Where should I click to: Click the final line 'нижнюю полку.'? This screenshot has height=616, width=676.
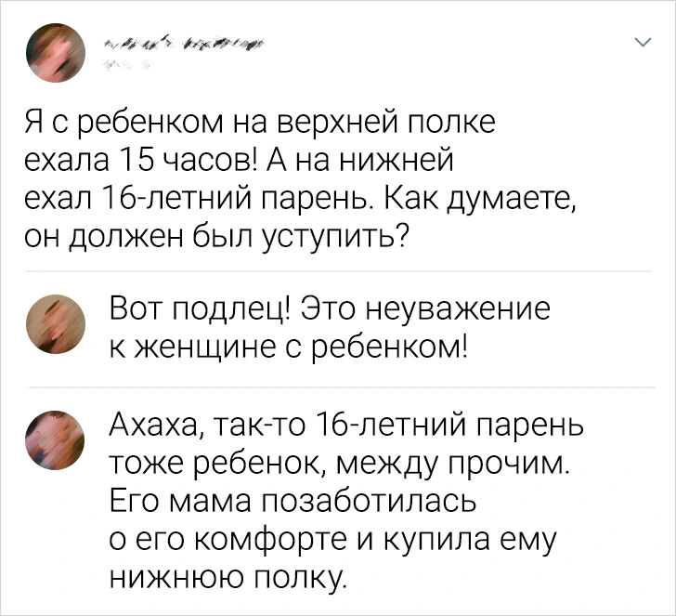point(228,578)
